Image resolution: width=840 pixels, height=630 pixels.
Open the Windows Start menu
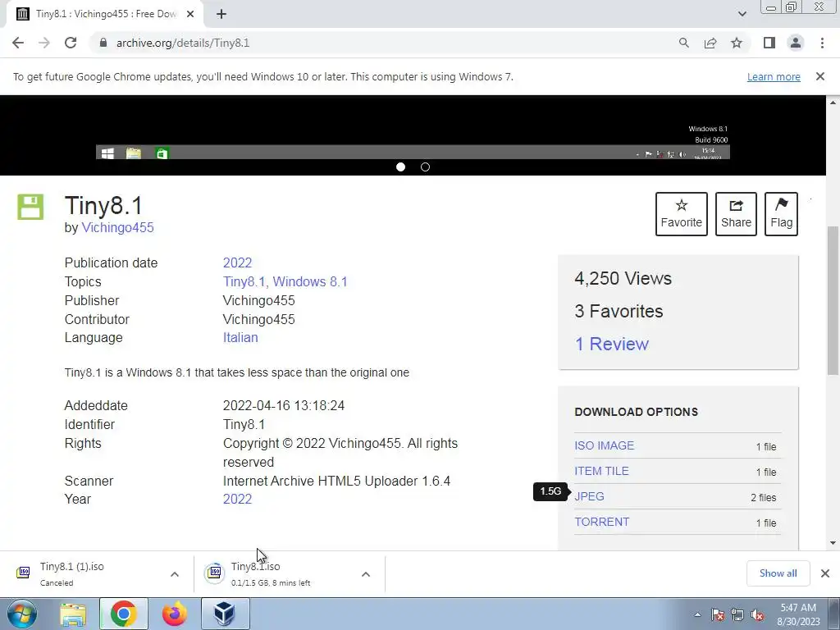tap(21, 614)
